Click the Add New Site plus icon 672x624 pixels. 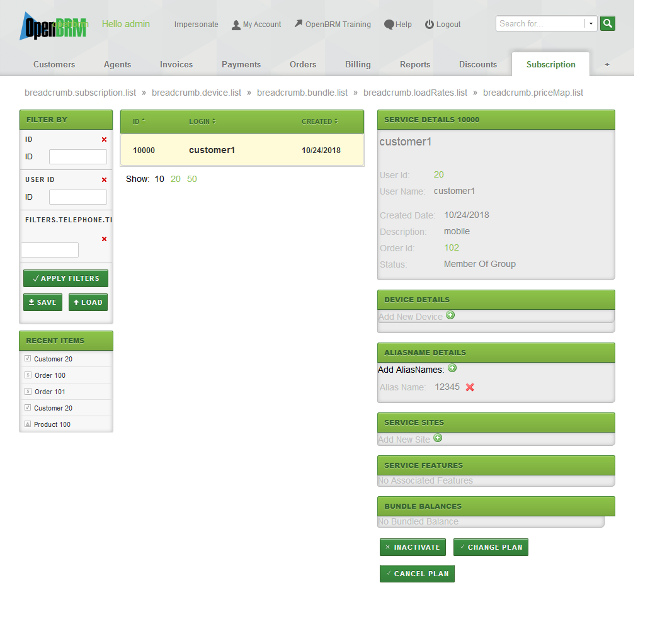[438, 438]
